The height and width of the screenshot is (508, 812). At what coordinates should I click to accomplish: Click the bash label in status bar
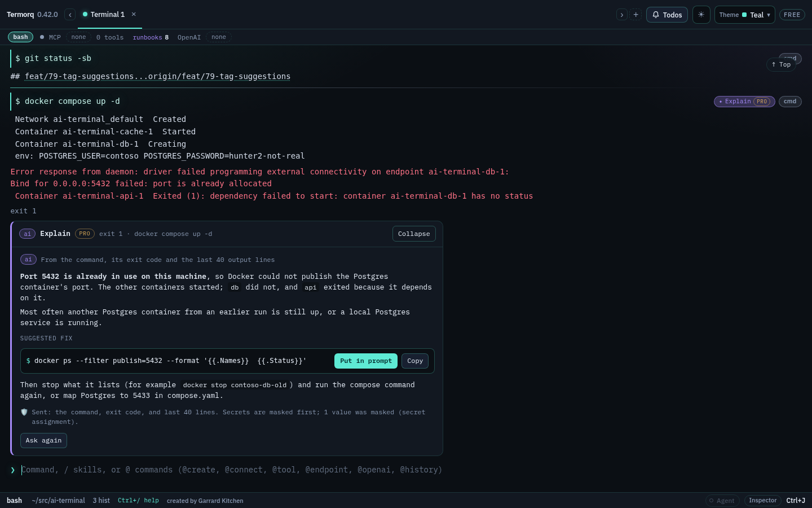15,501
